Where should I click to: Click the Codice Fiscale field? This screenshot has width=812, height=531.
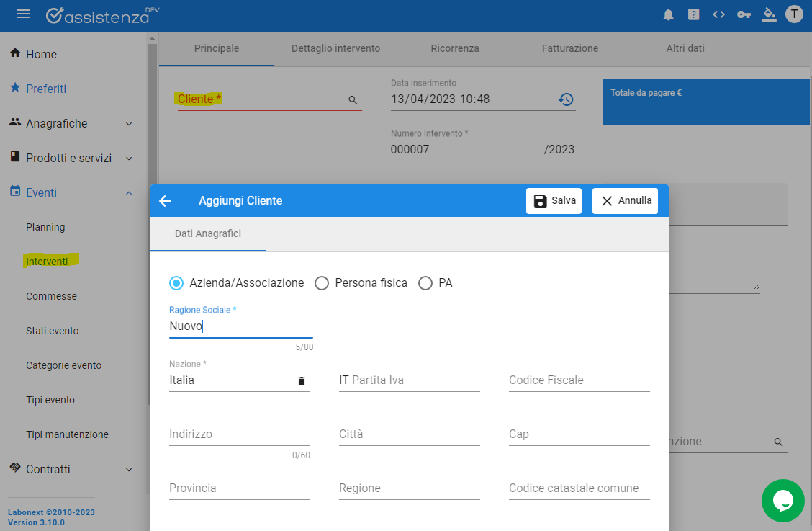click(579, 380)
